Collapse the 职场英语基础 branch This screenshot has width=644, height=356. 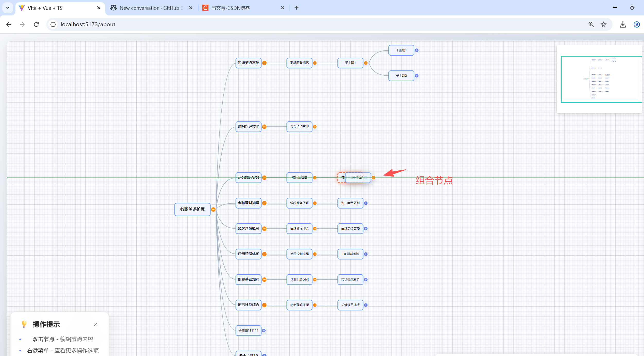click(264, 63)
